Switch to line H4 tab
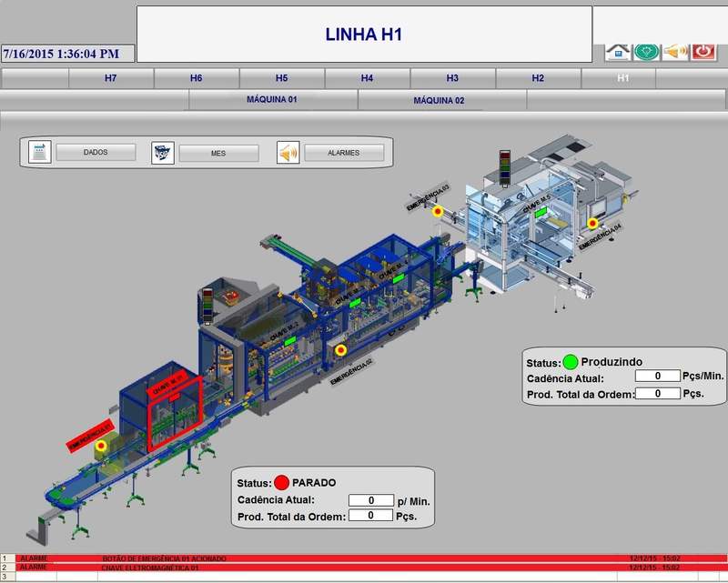Screen dimensions: 728x583 pos(368,78)
